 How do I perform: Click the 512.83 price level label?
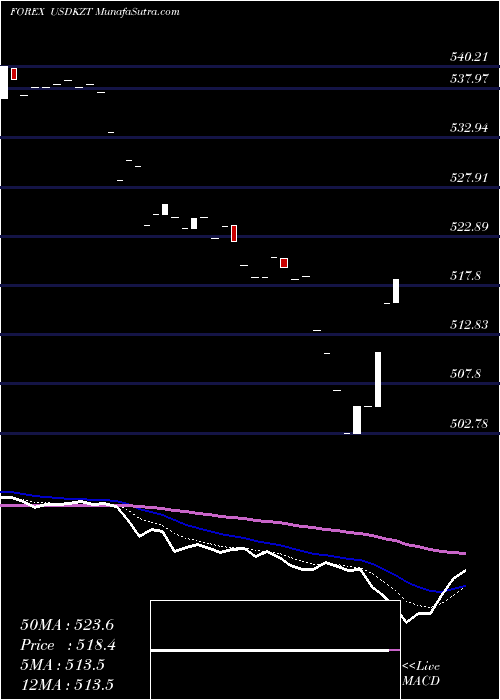tap(469, 325)
